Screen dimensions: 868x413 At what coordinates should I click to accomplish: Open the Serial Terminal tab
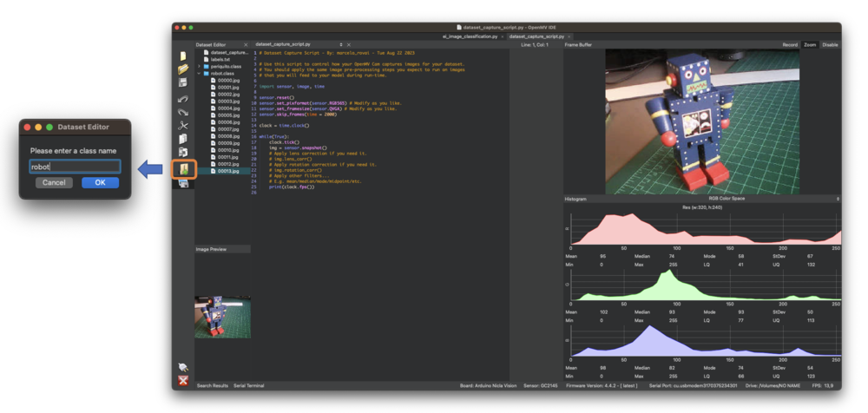tap(248, 385)
